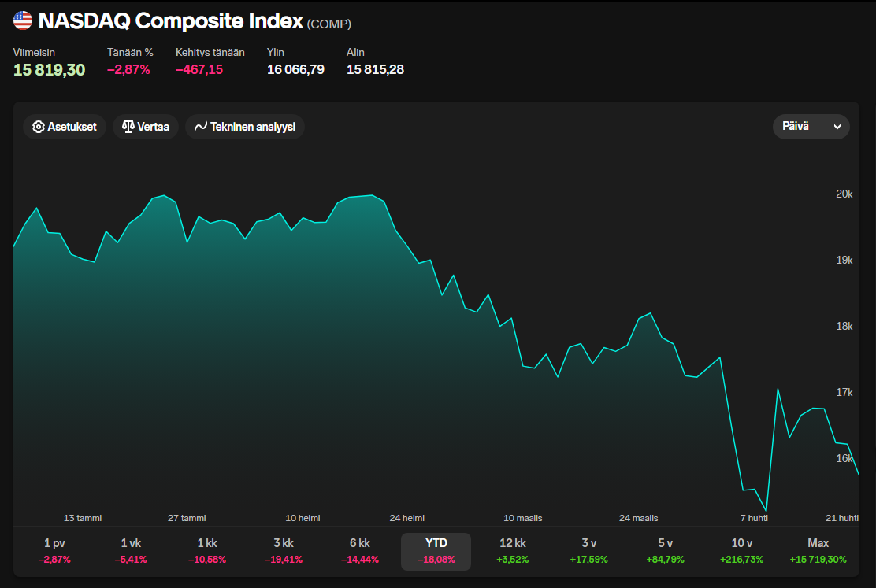Click the scales icon in Vertaa button

tap(128, 127)
